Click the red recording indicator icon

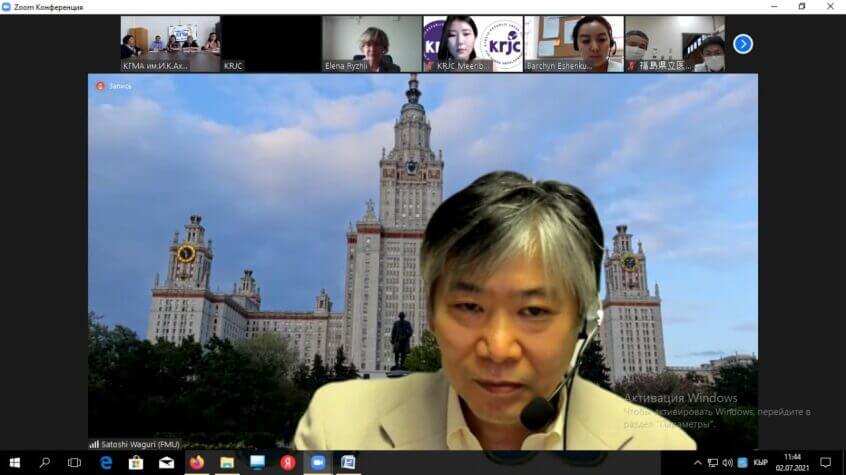click(100, 86)
